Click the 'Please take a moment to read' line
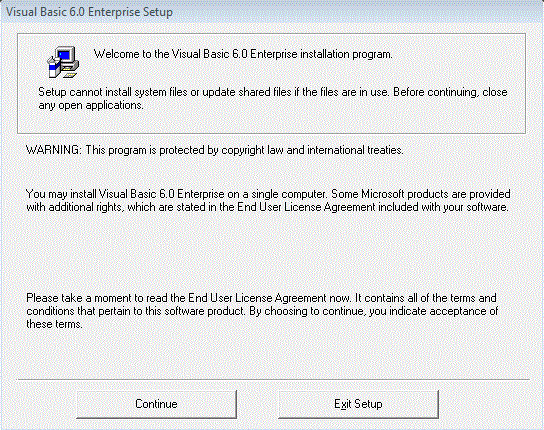 [261, 298]
